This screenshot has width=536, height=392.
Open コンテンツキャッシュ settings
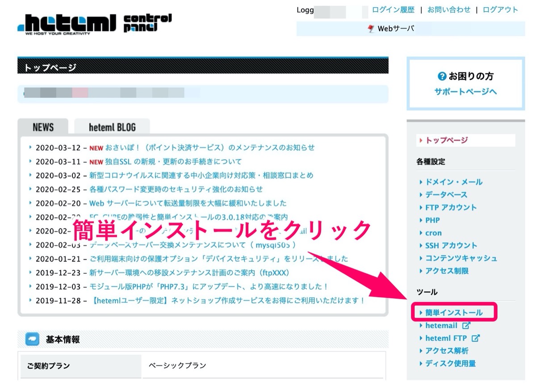pos(461,259)
